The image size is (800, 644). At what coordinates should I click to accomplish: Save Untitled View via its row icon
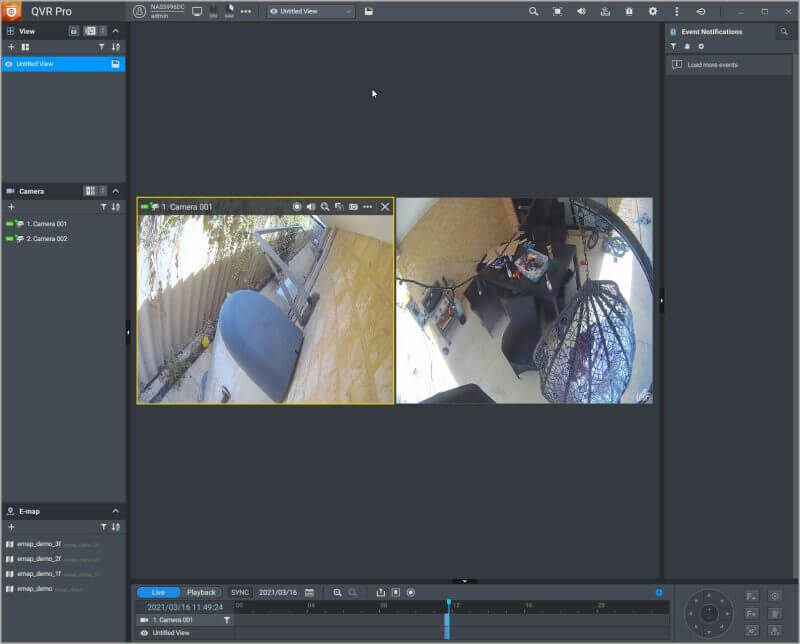[115, 64]
